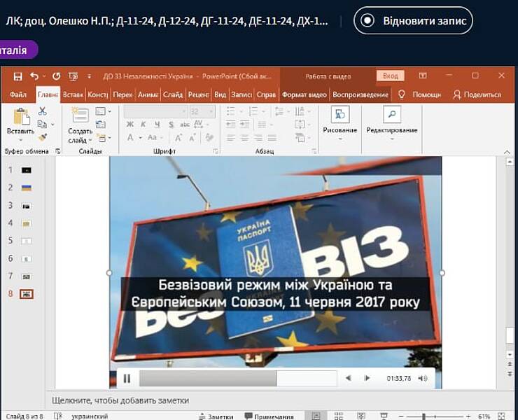Switch to the Вставка ribbon tab

point(73,94)
